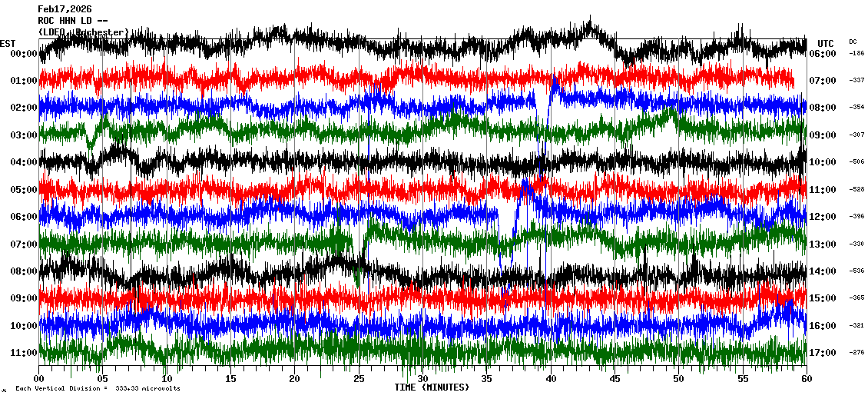Click the 14:00 UTC time label
Screen dimensions: 868x399
click(823, 271)
